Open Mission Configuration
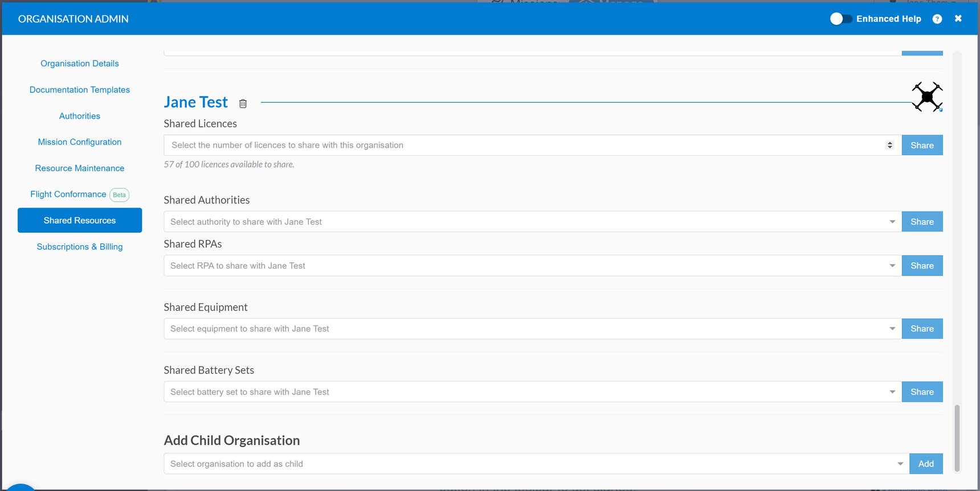Screen dimensions: 980x491 click(x=80, y=142)
